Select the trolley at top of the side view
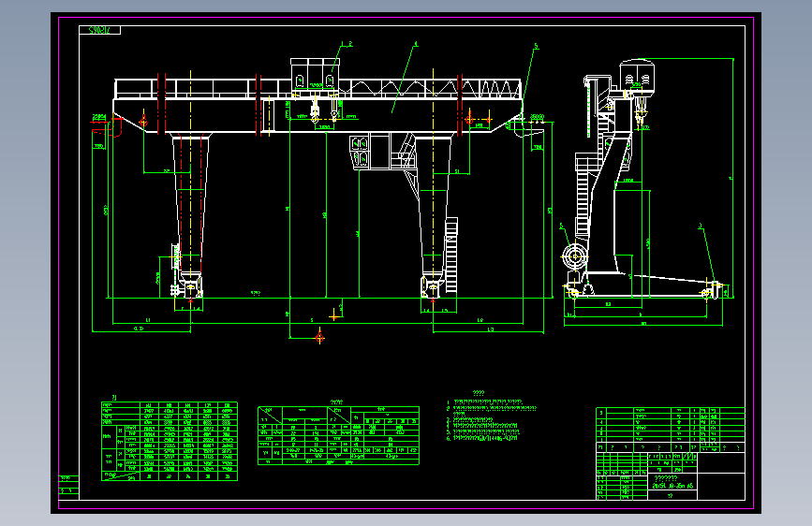Image resolution: width=812 pixels, height=526 pixels. coord(637,78)
